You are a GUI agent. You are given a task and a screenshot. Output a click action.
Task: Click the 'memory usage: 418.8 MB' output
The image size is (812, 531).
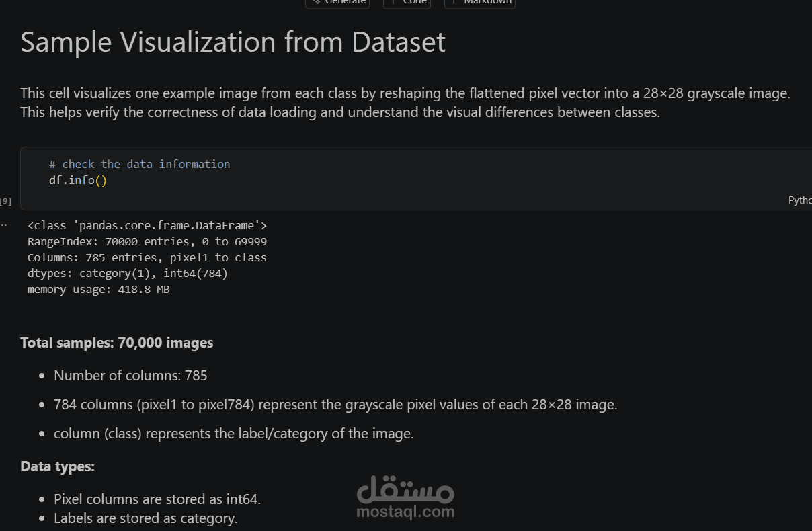(x=98, y=290)
